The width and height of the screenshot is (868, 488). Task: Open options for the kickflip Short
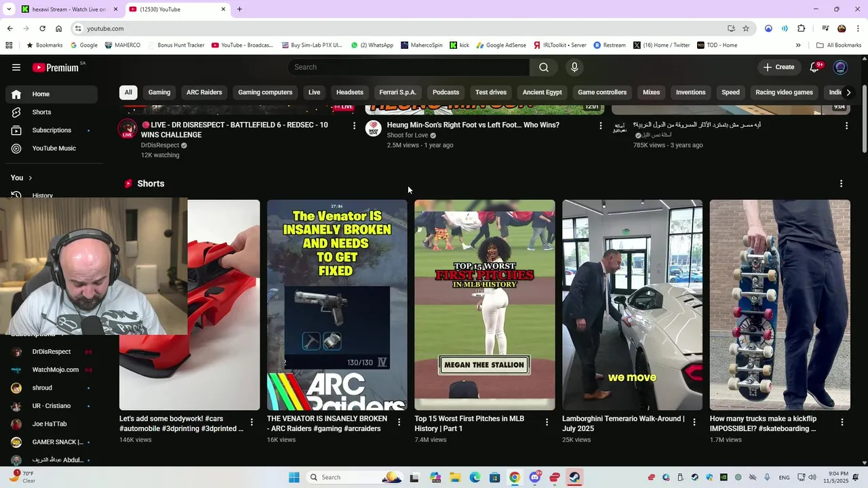coord(842,422)
